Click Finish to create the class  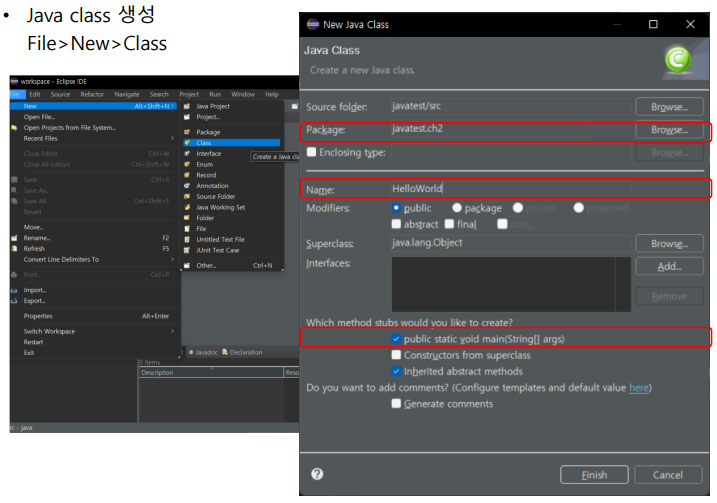(x=594, y=475)
